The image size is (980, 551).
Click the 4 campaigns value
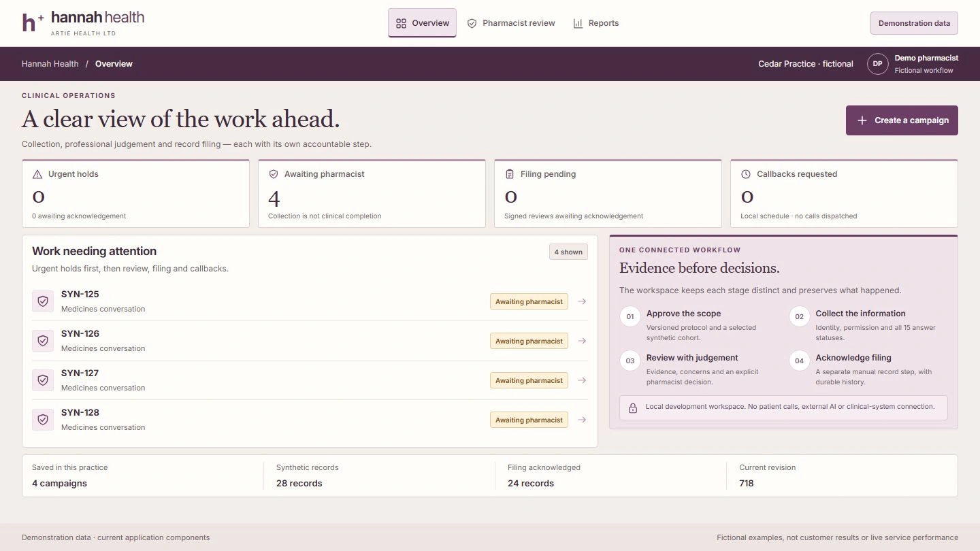pyautogui.click(x=59, y=484)
